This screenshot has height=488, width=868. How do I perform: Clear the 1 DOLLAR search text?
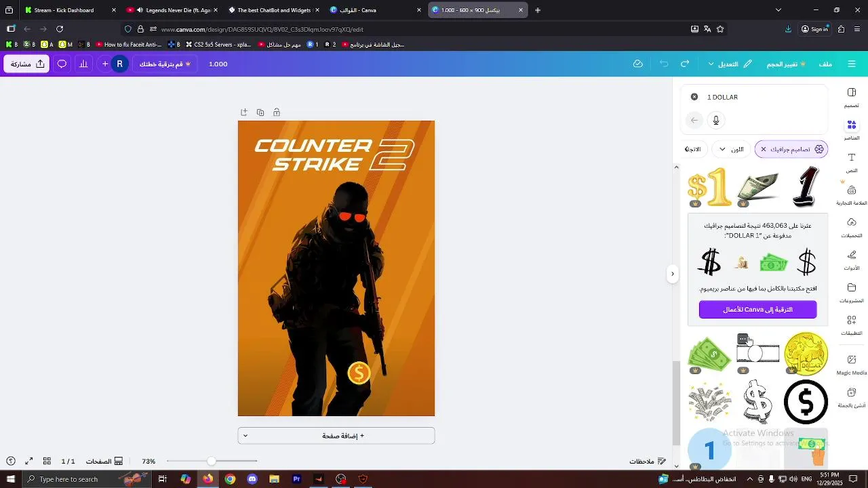(x=694, y=97)
